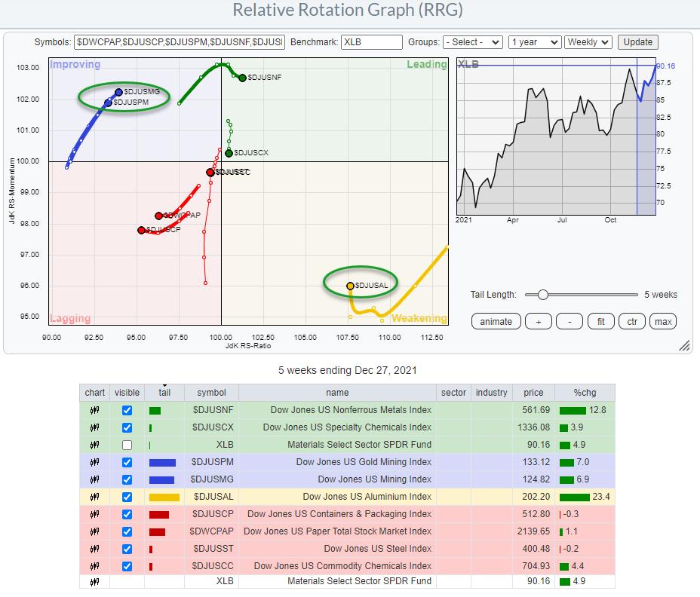Enable visibility checkbox for XLB row
Screen dimensions: 700x597
(127, 445)
